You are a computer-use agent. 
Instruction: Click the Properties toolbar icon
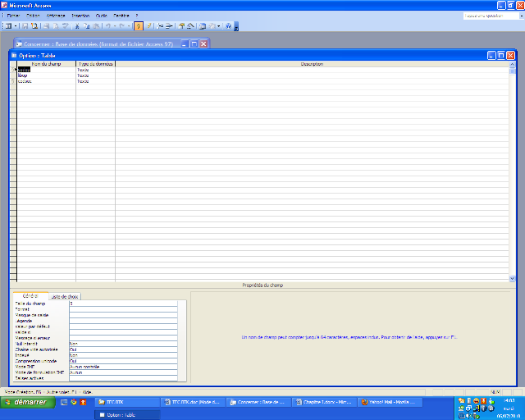point(181,26)
